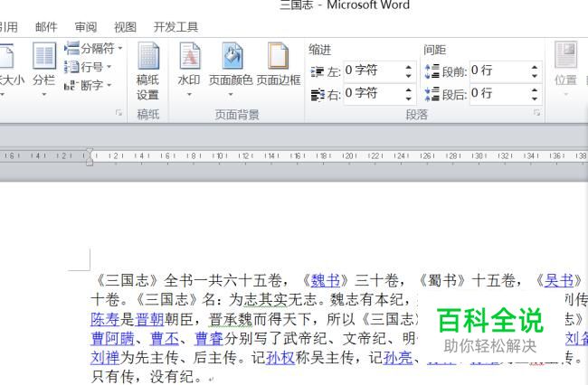Image resolution: width=588 pixels, height=385 pixels.
Task: Open the 孙权 hyperlink
Action: tap(280, 358)
